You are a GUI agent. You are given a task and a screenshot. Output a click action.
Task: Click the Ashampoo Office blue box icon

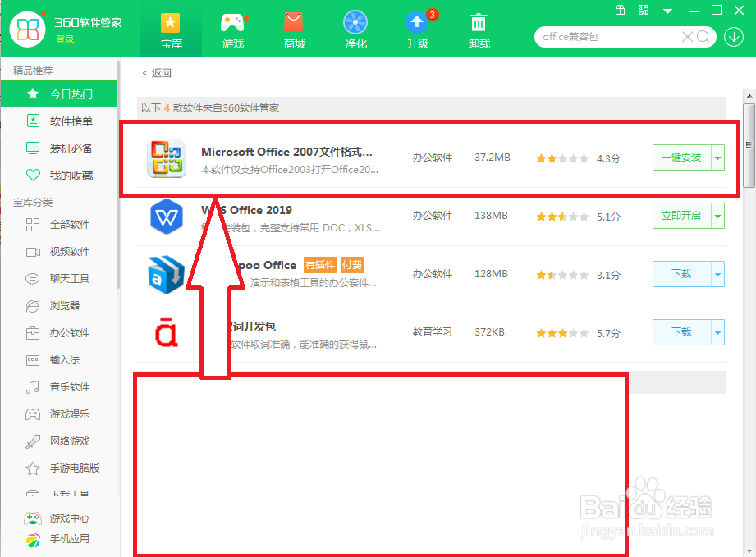click(x=167, y=274)
